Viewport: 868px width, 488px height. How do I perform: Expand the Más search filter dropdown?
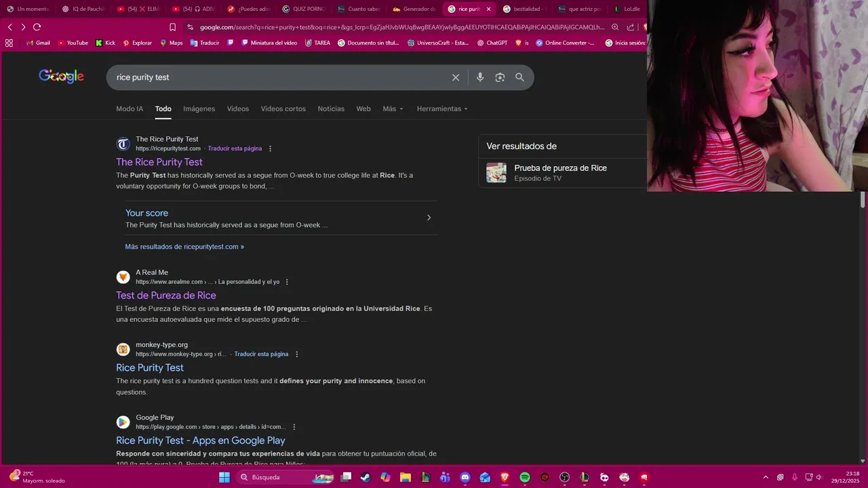pos(393,108)
